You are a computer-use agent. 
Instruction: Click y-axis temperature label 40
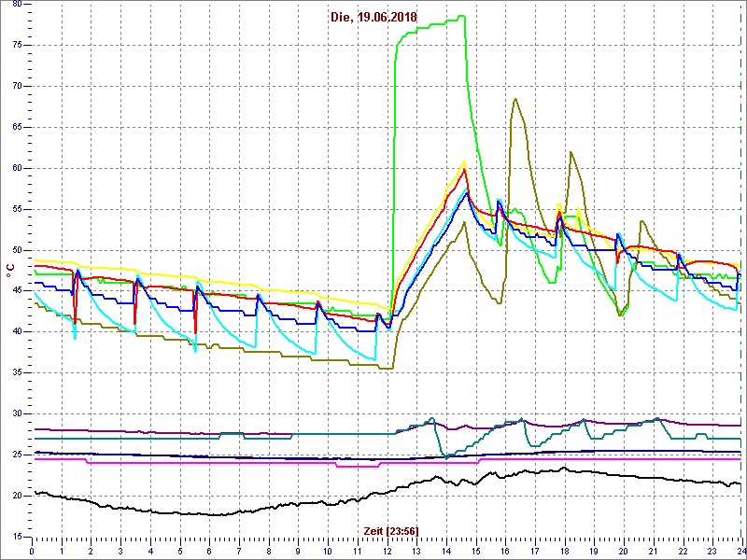(17, 332)
